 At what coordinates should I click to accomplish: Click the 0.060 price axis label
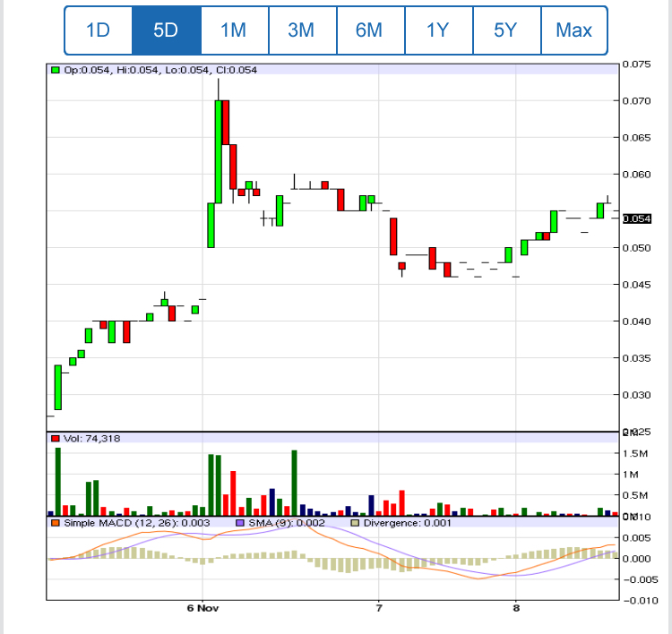point(636,175)
